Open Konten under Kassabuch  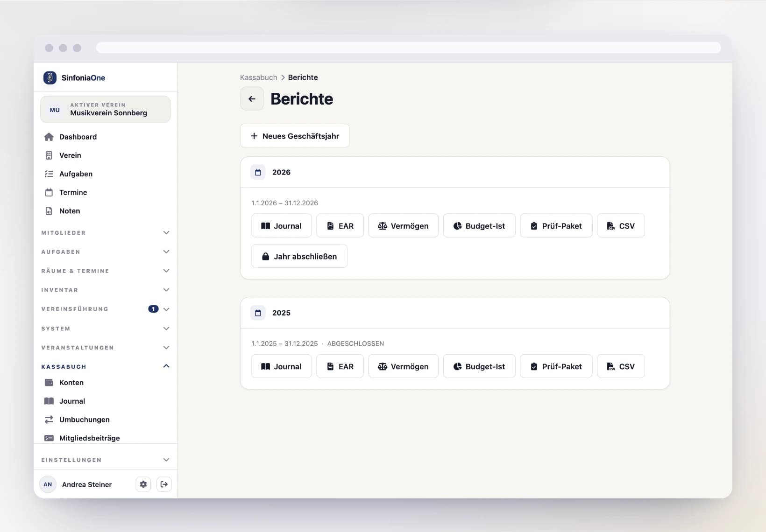point(106,383)
